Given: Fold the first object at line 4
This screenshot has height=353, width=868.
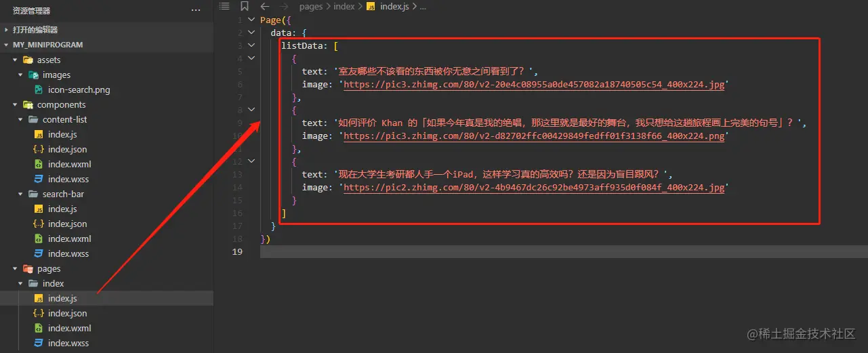Looking at the screenshot, I should coord(251,58).
